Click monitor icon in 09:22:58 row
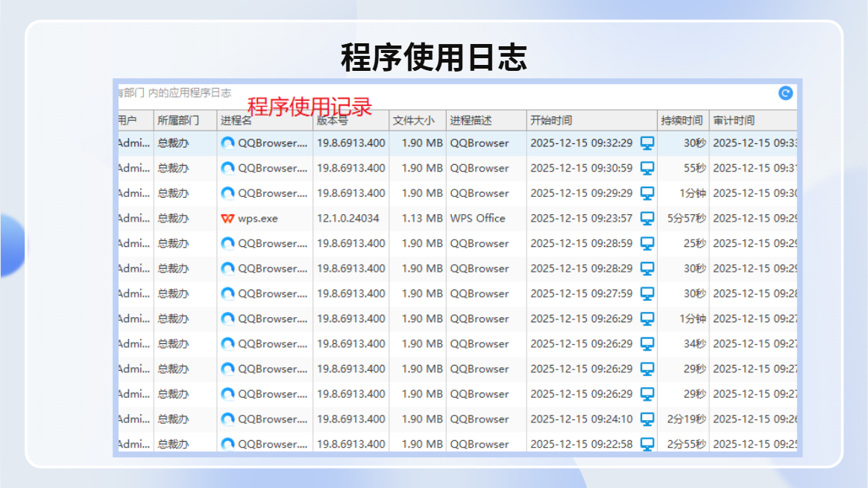 pos(647,444)
